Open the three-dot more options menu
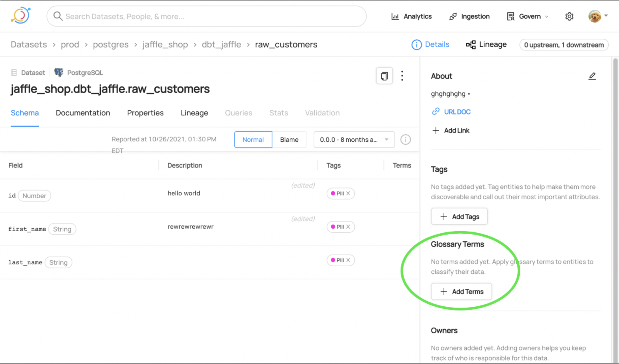619x364 pixels. [x=402, y=76]
